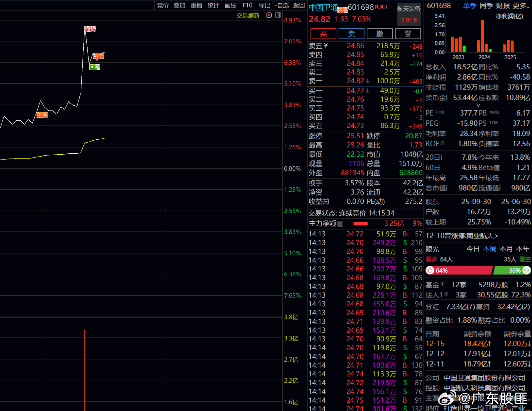Open the 主力净额 detail list icon

click(340, 224)
